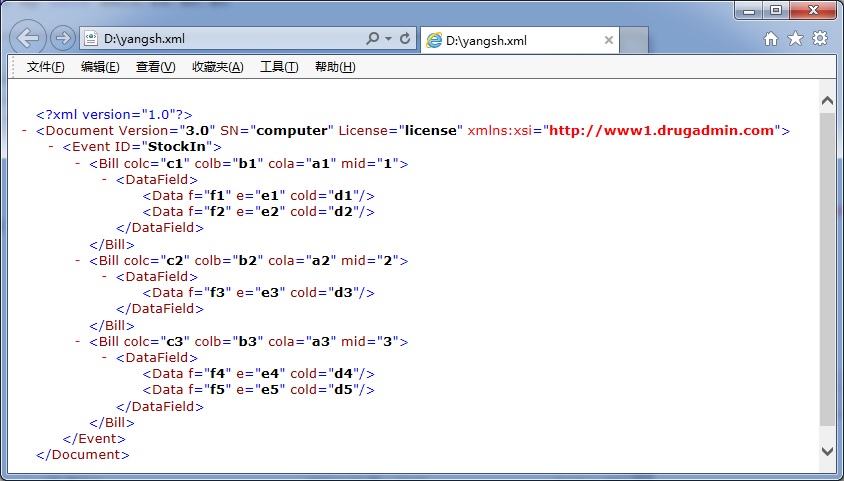Image resolution: width=844 pixels, height=481 pixels.
Task: Open the 收藏夹(A) menu
Action: pos(218,67)
